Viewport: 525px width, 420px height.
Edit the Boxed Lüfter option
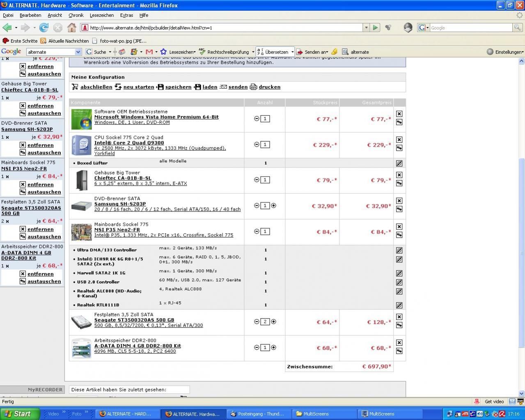coord(399,163)
